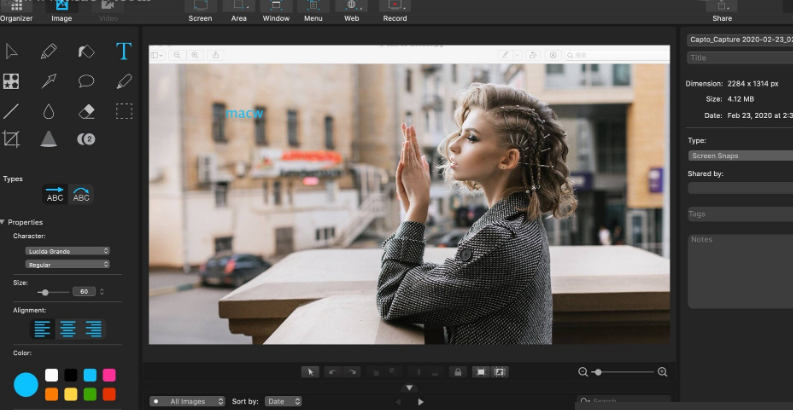The width and height of the screenshot is (793, 410).
Task: Pick the speech bubble Callout tool
Action: coord(86,81)
